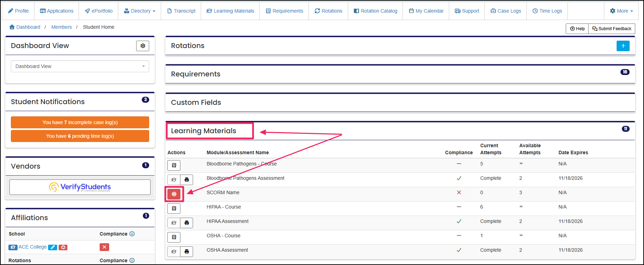This screenshot has width=644, height=265.
Task: Open the Dashboard View select dropdown
Action: (80, 66)
